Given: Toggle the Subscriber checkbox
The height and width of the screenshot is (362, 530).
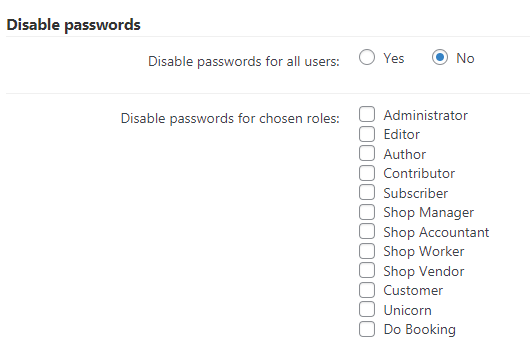Looking at the screenshot, I should 367,192.
